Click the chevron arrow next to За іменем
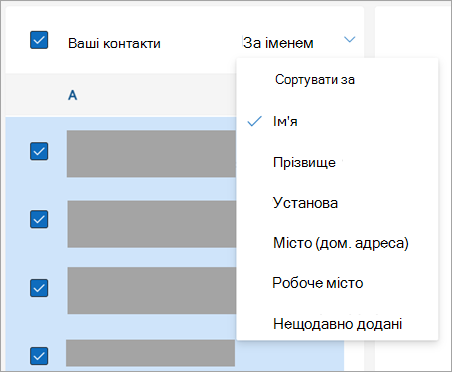 click(x=349, y=40)
